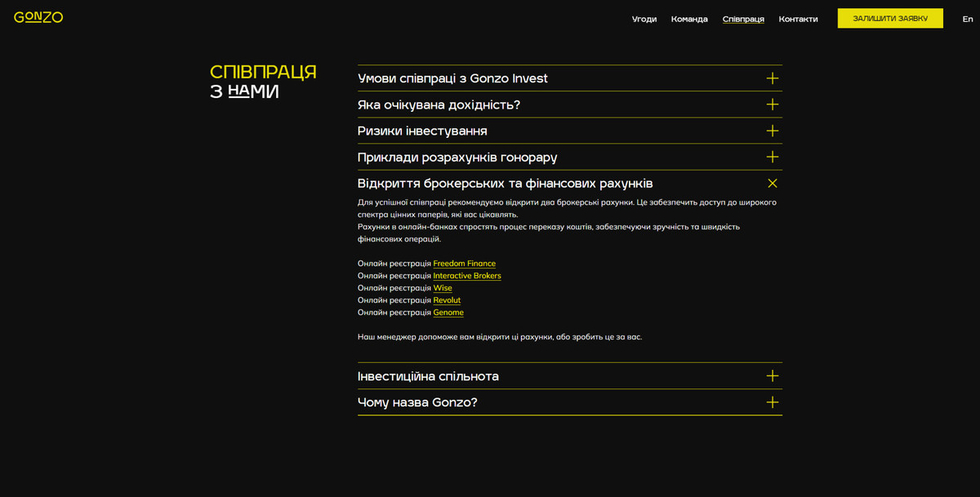Screen dimensions: 980x497
Task: Click the plus icon beside "Умови співпраці з Gonzo Invest"
Action: coord(772,78)
